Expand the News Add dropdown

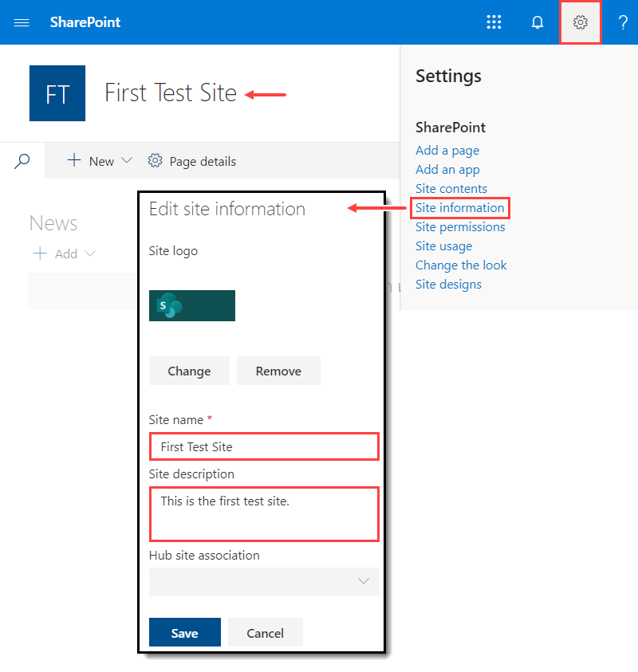65,253
